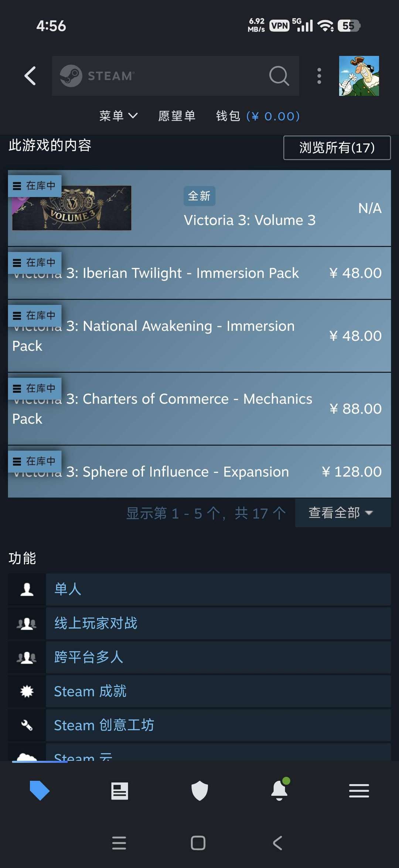Open the 愿望单 wishlist page
Viewport: 399px width, 868px height.
[x=177, y=116]
